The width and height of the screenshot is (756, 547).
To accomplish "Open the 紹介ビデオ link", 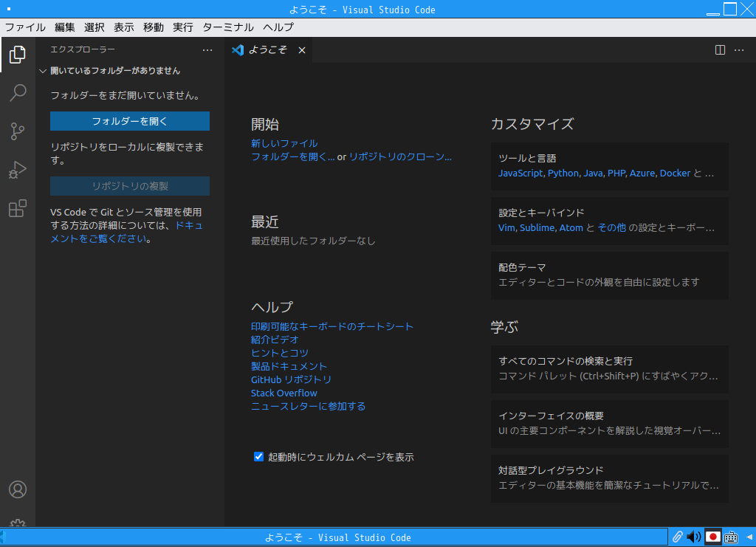I will 275,340.
